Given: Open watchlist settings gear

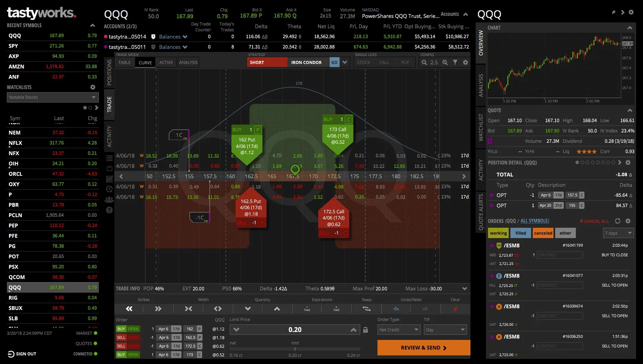Looking at the screenshot, I should coord(93,87).
